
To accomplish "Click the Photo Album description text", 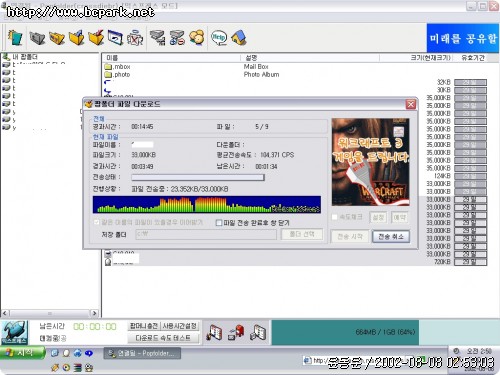I will [261, 75].
